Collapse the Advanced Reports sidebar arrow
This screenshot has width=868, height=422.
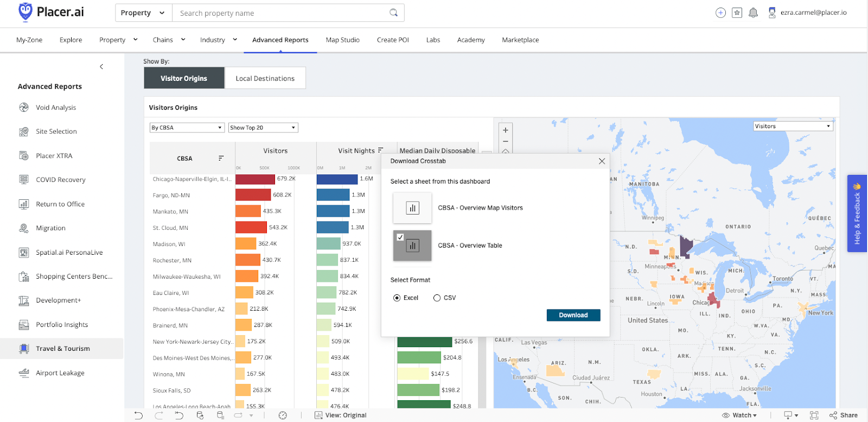point(101,66)
